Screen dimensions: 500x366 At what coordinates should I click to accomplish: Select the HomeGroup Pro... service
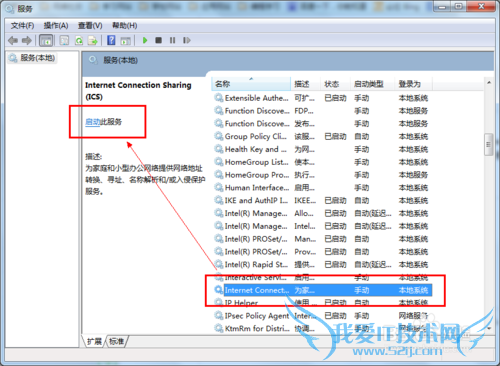[322, 175]
